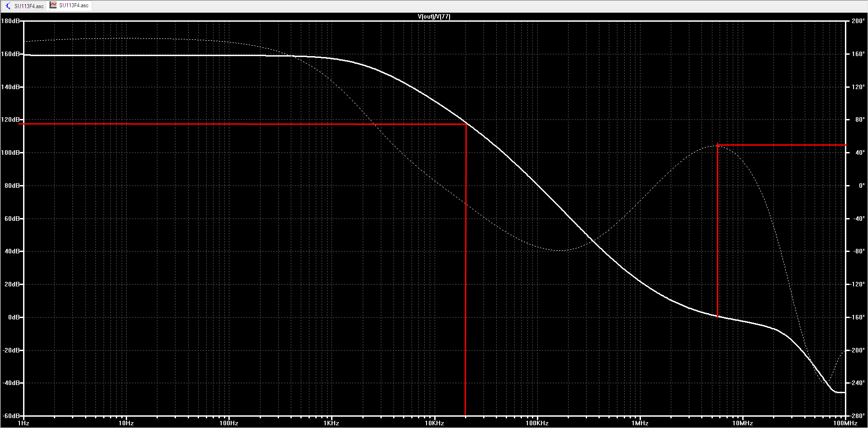The image size is (868, 428).
Task: Click the -200° phase axis label
Action: pos(858,350)
